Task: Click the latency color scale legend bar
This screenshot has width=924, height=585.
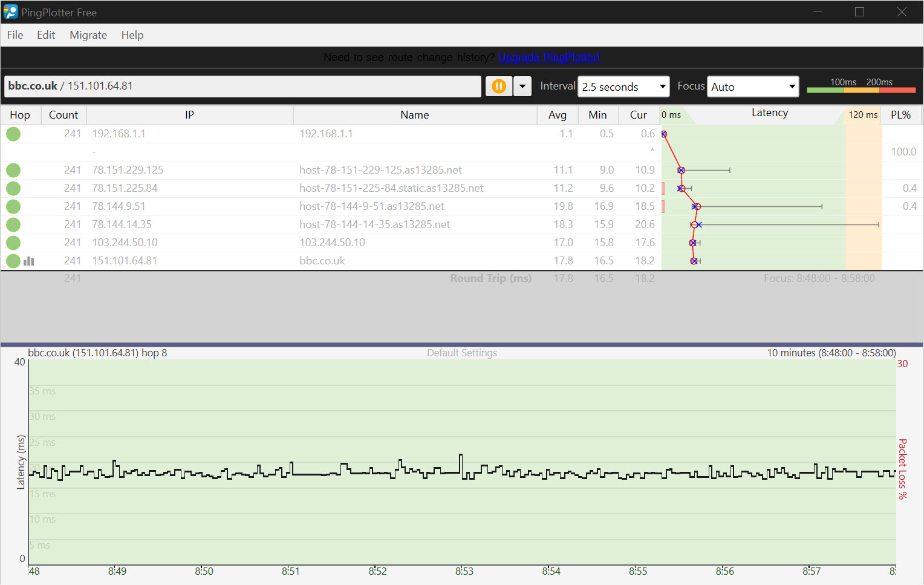Action: pos(861,90)
